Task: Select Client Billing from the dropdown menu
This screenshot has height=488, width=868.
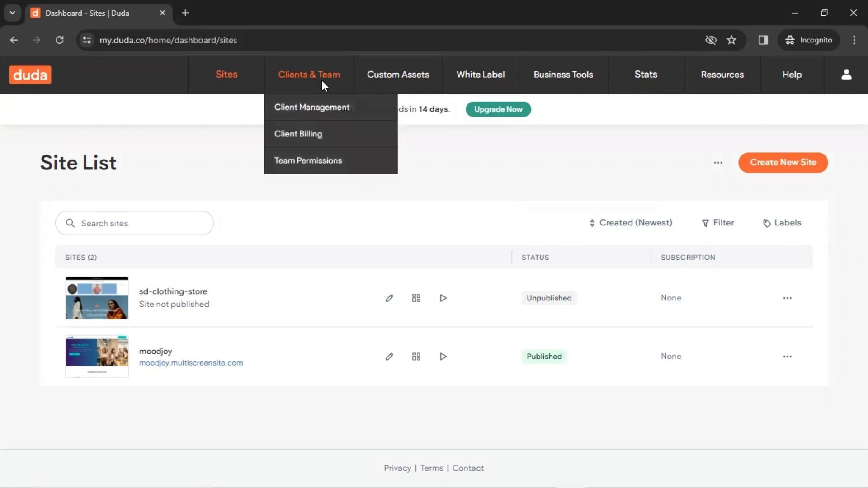Action: [298, 134]
